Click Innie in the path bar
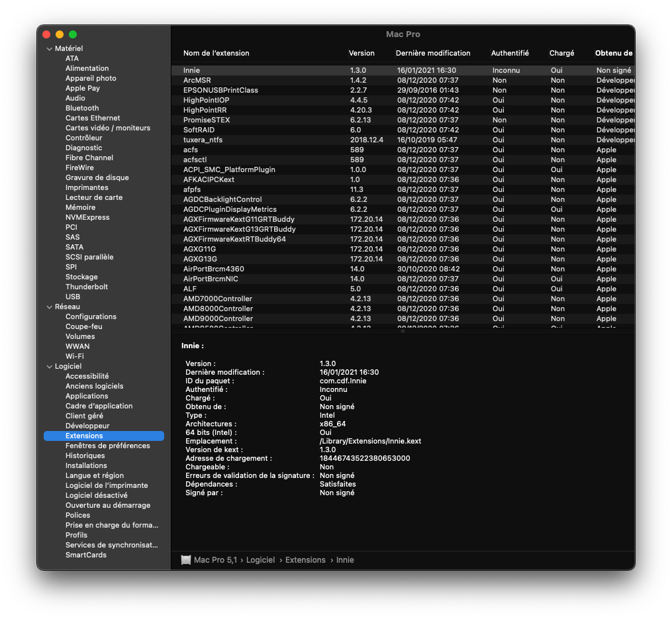This screenshot has width=672, height=619. (344, 560)
